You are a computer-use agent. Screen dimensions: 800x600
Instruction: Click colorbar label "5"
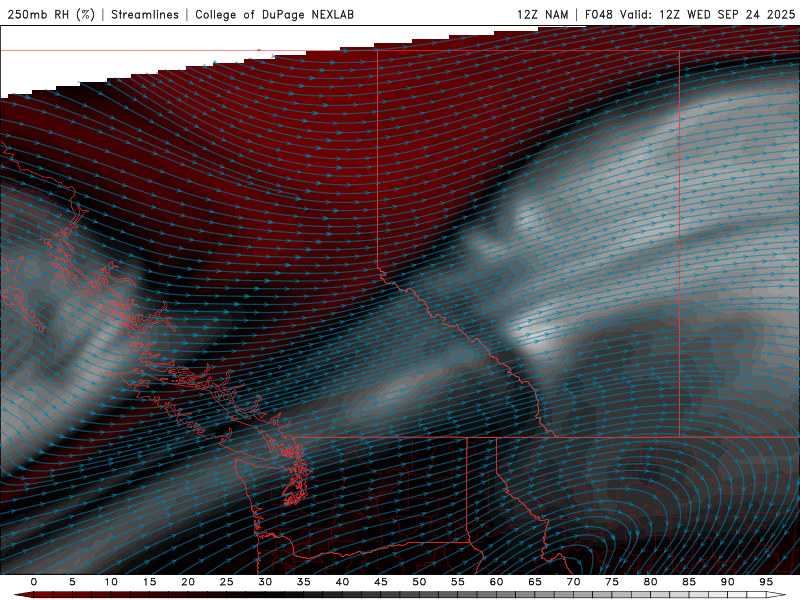pos(72,582)
